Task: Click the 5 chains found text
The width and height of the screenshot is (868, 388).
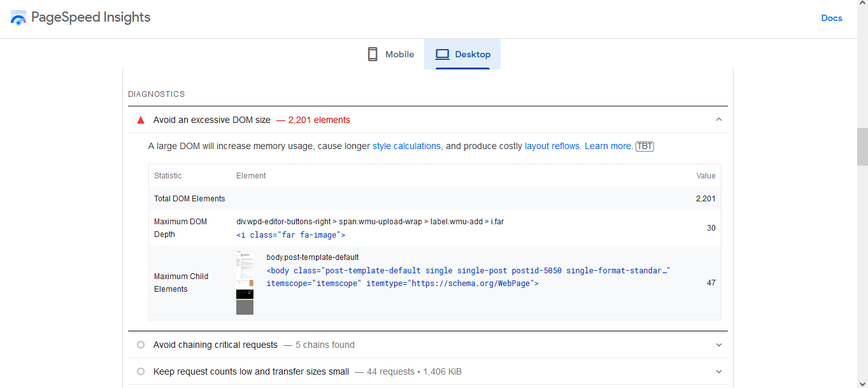Action: (x=325, y=345)
